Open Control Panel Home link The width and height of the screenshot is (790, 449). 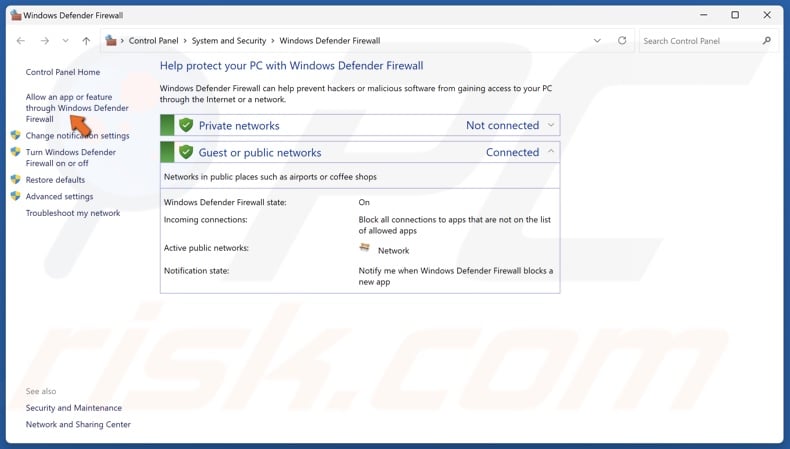[x=63, y=72]
